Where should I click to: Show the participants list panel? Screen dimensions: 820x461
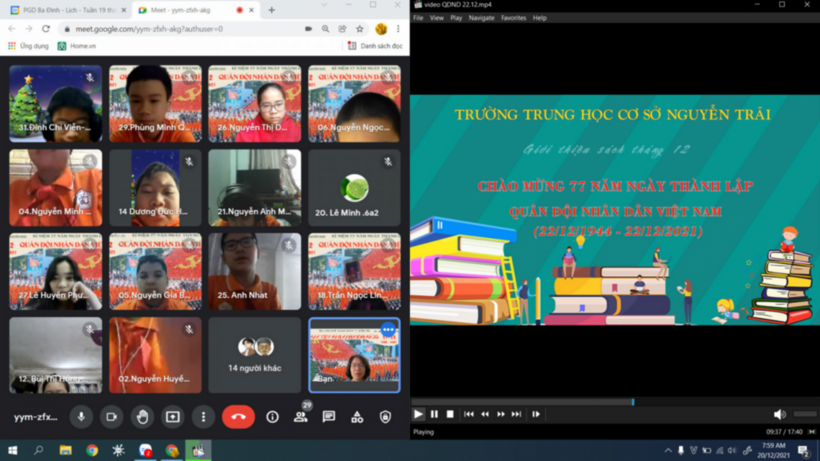click(x=300, y=417)
